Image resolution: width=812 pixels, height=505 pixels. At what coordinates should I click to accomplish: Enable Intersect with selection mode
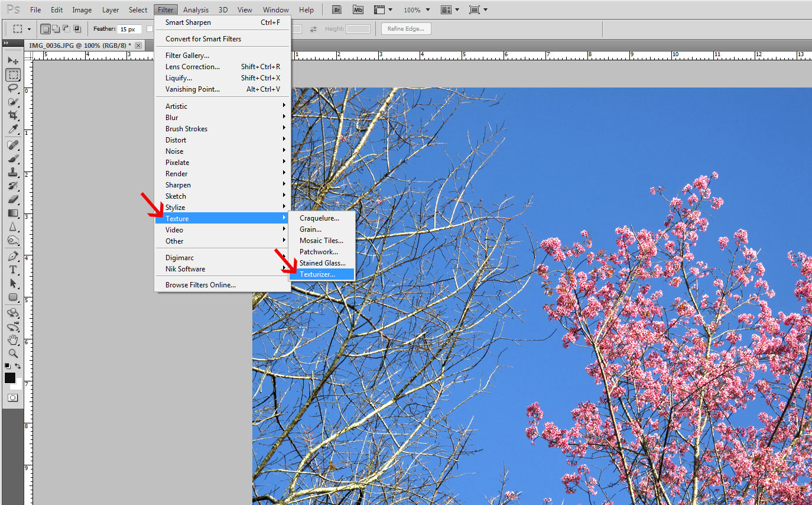pos(77,29)
